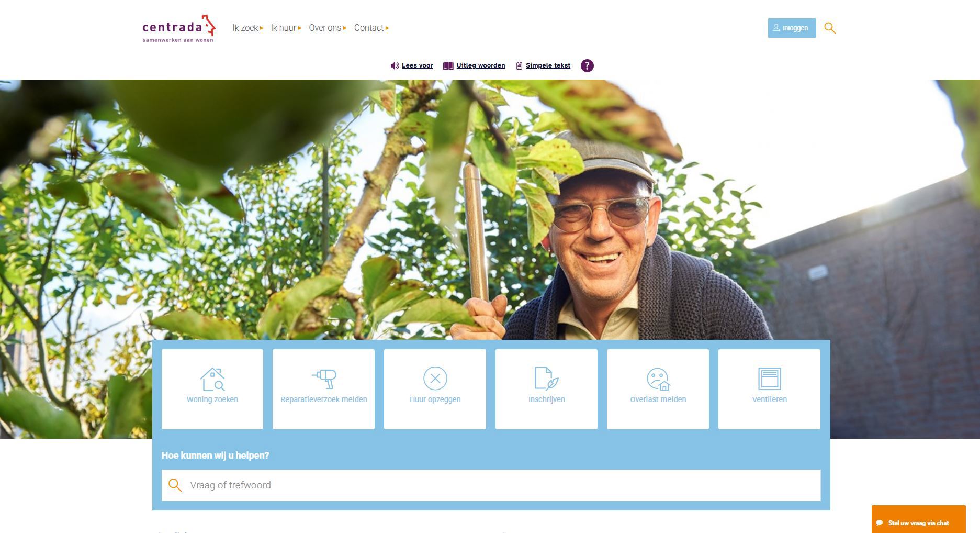Click the Centrada logo
This screenshot has height=533, width=980.
point(179,28)
